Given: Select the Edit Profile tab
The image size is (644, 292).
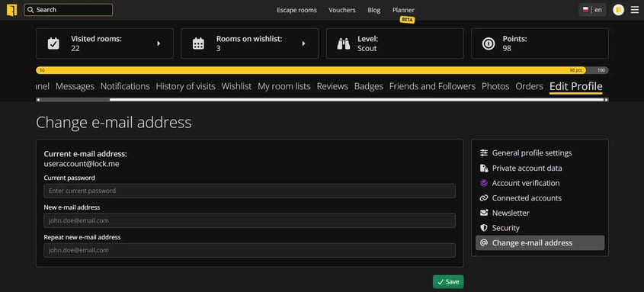Looking at the screenshot, I should (576, 87).
